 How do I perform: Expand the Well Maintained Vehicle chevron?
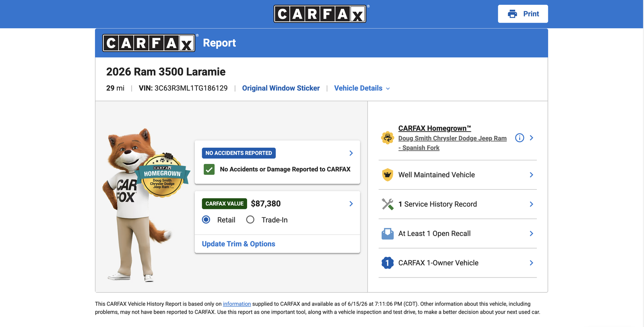tap(531, 175)
